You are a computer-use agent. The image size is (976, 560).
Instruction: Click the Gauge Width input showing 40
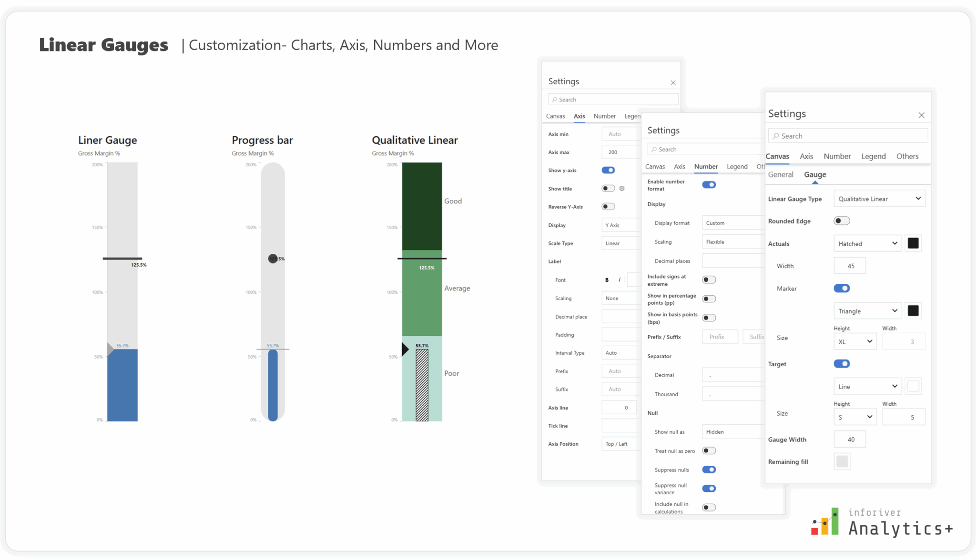click(850, 439)
